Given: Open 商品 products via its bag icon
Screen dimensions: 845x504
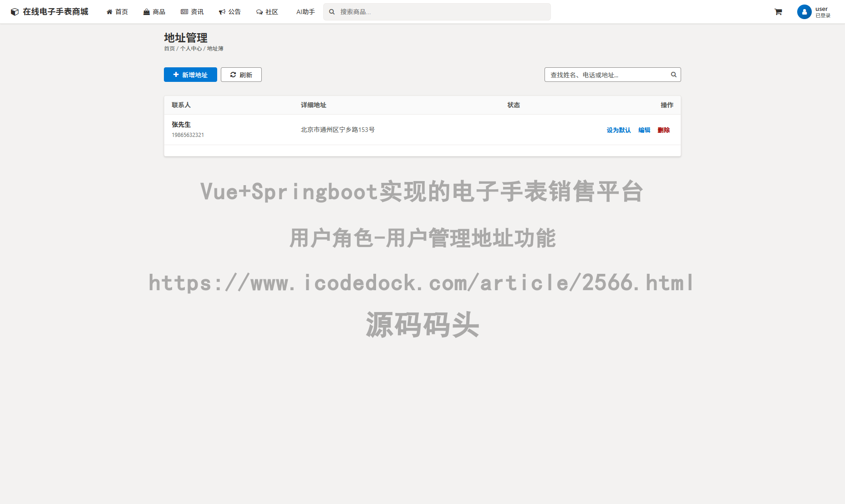Looking at the screenshot, I should pos(146,11).
